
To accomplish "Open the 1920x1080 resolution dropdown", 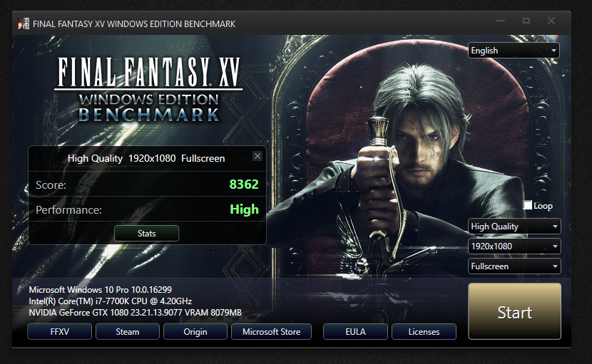I will [x=514, y=246].
